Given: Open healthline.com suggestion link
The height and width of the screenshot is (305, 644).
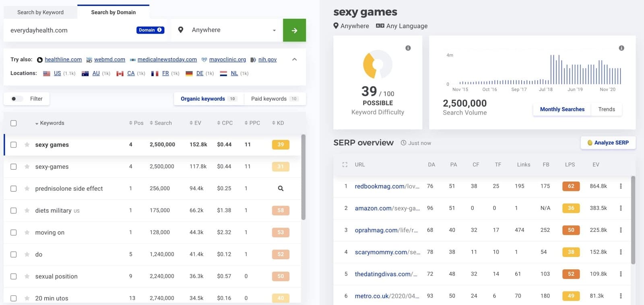Looking at the screenshot, I should (63, 59).
